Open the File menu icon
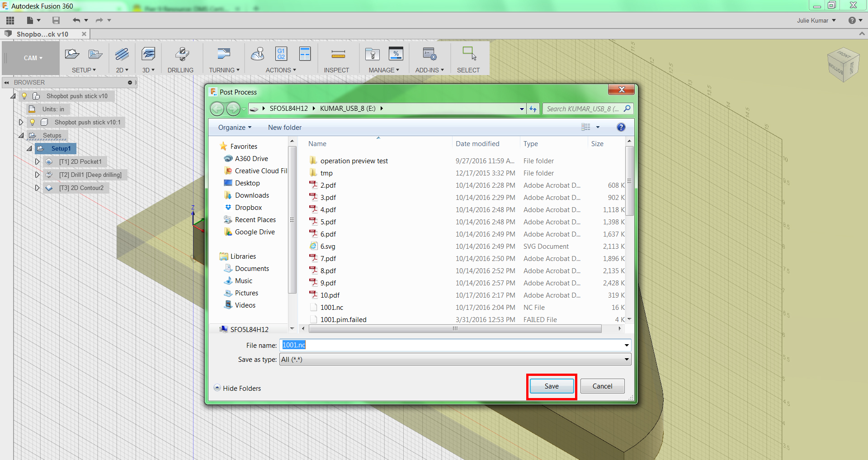This screenshot has width=868, height=460. click(x=33, y=20)
